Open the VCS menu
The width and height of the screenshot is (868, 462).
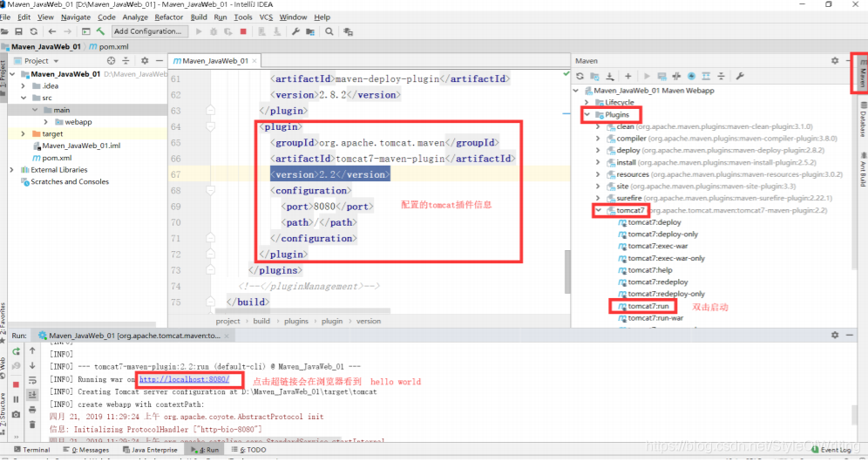267,17
